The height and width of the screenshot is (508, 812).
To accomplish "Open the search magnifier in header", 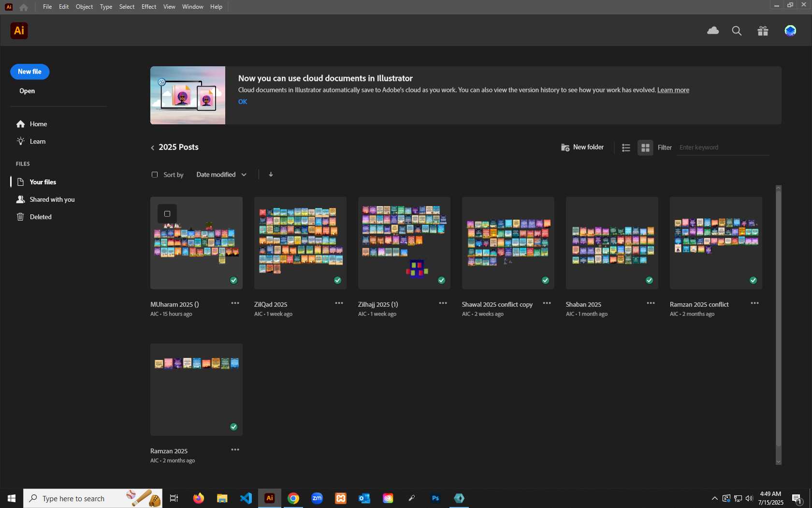I will coord(737,31).
